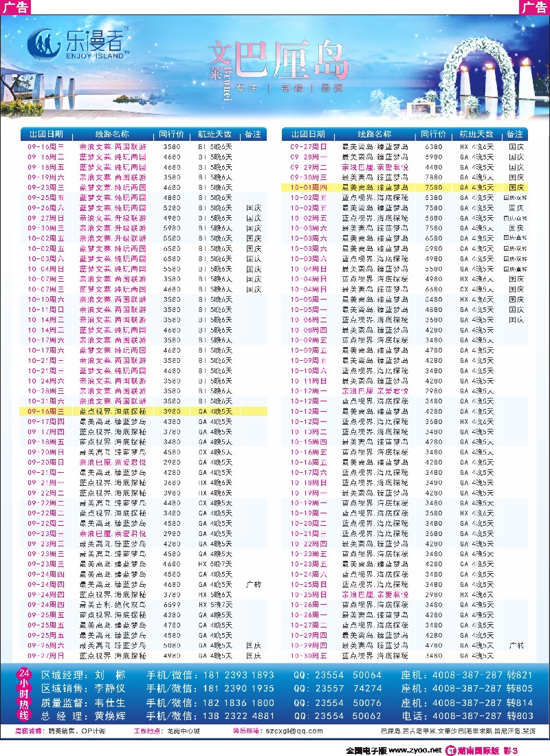Open the www.zyoo.net website link
550x756 pixels.
415,751
